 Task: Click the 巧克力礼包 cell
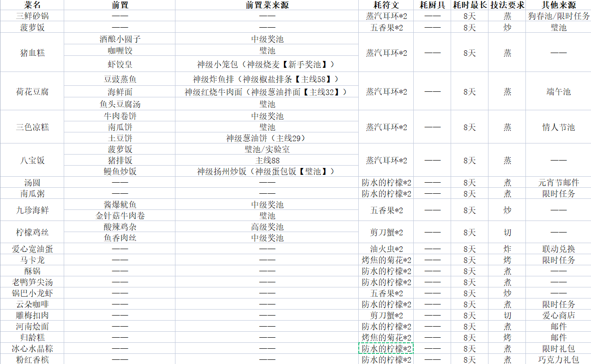(558, 359)
